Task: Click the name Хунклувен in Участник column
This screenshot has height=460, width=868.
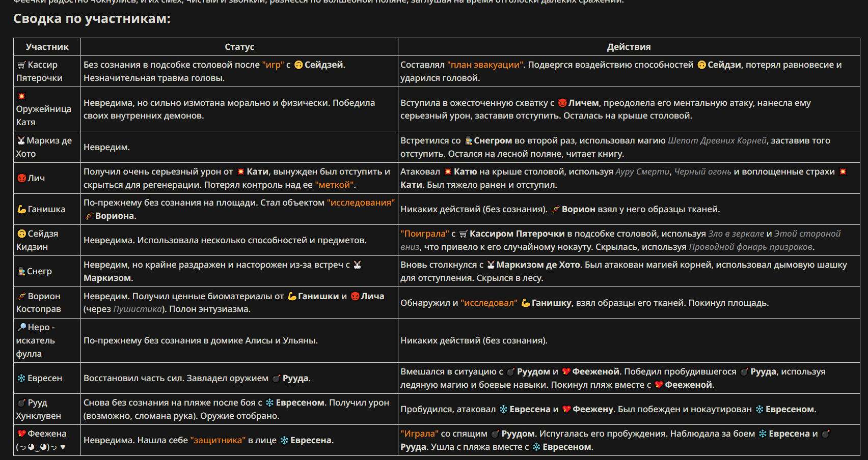Action: pos(38,416)
